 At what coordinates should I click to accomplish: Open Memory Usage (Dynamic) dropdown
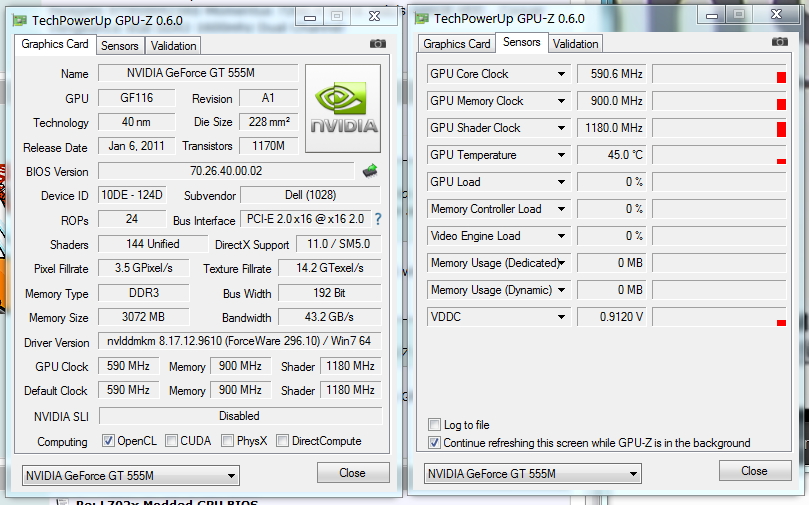coord(561,290)
